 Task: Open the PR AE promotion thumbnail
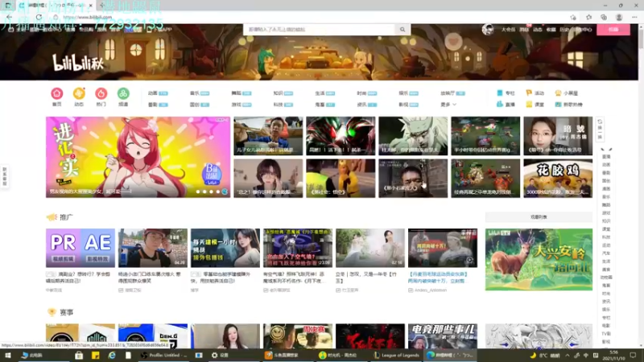pyautogui.click(x=80, y=248)
